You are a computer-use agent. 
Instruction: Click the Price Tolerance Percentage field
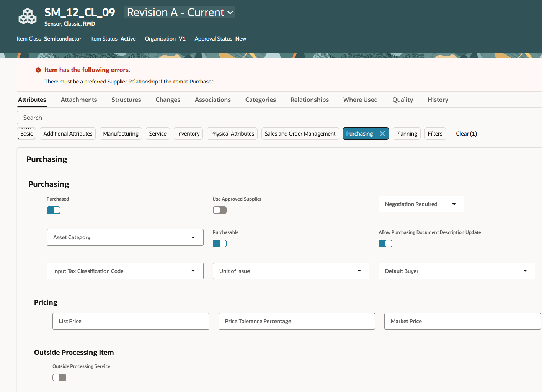point(297,321)
